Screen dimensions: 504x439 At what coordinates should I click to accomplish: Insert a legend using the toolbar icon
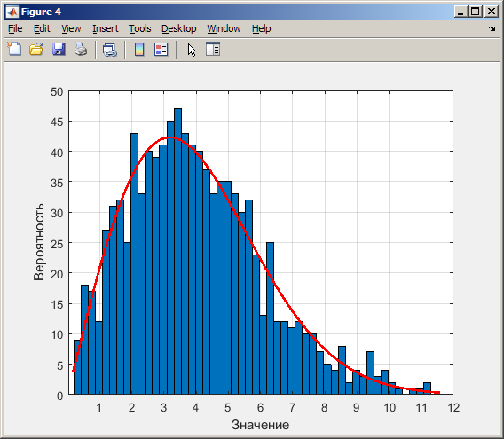point(161,50)
